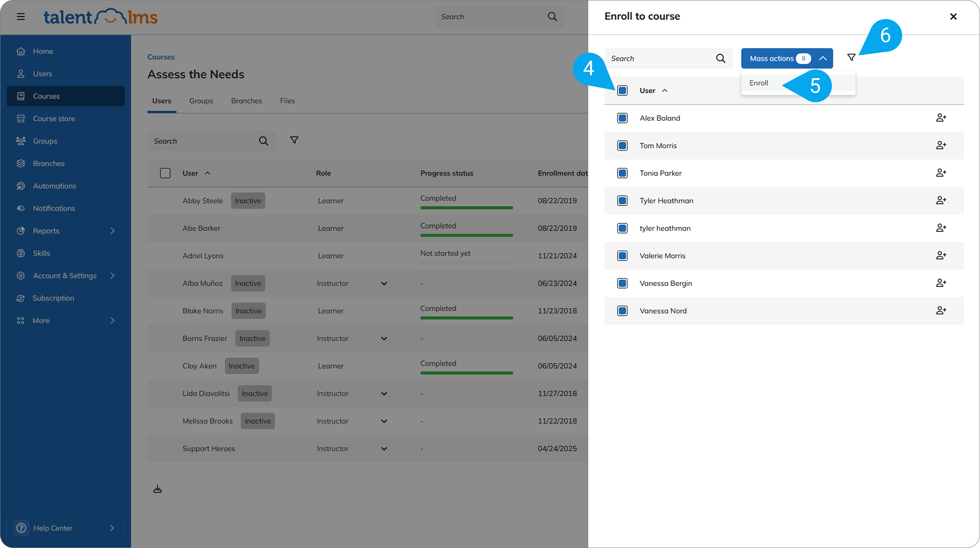This screenshot has height=548, width=980.
Task: Enroll Tonia Parker using the add-user icon
Action: click(941, 173)
